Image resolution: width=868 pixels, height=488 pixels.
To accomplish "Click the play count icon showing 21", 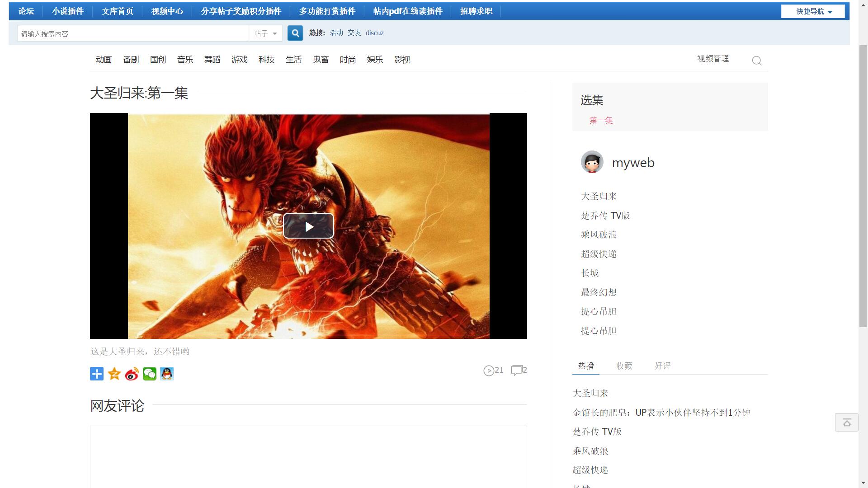I will coord(489,371).
